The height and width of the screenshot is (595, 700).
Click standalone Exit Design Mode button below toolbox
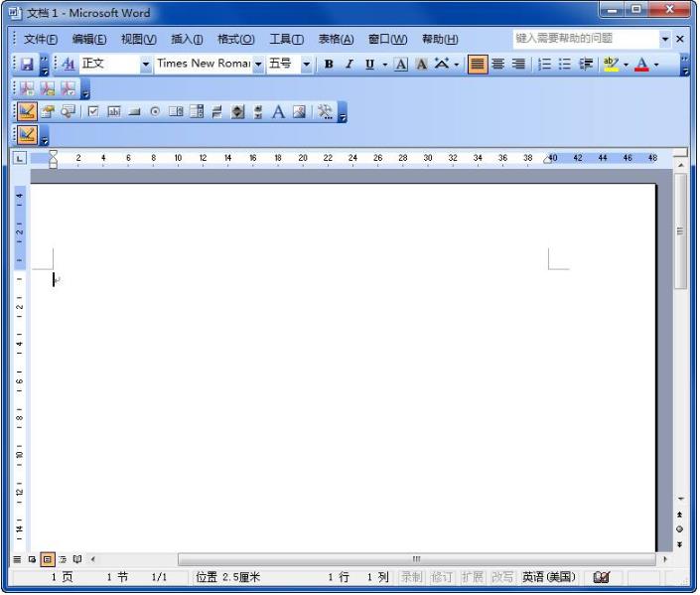coord(27,134)
